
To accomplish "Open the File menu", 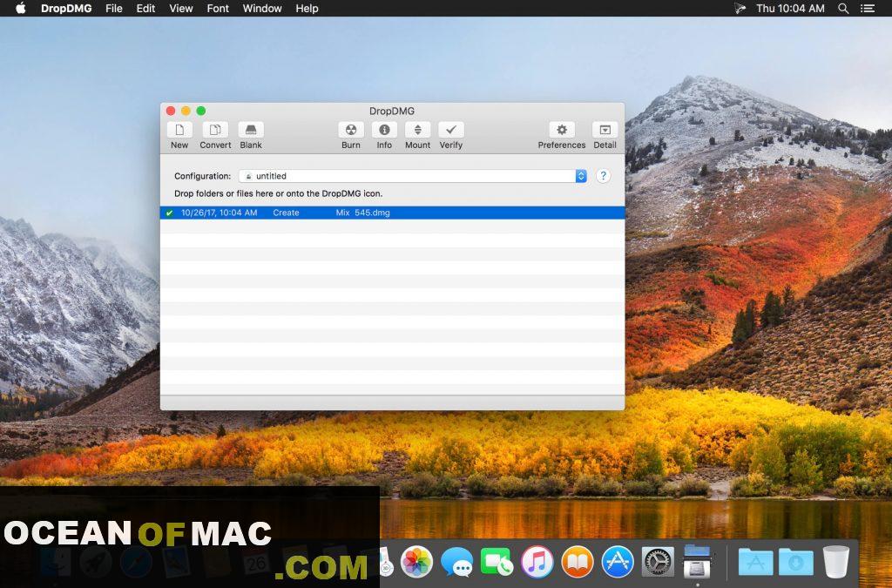I will click(x=114, y=9).
